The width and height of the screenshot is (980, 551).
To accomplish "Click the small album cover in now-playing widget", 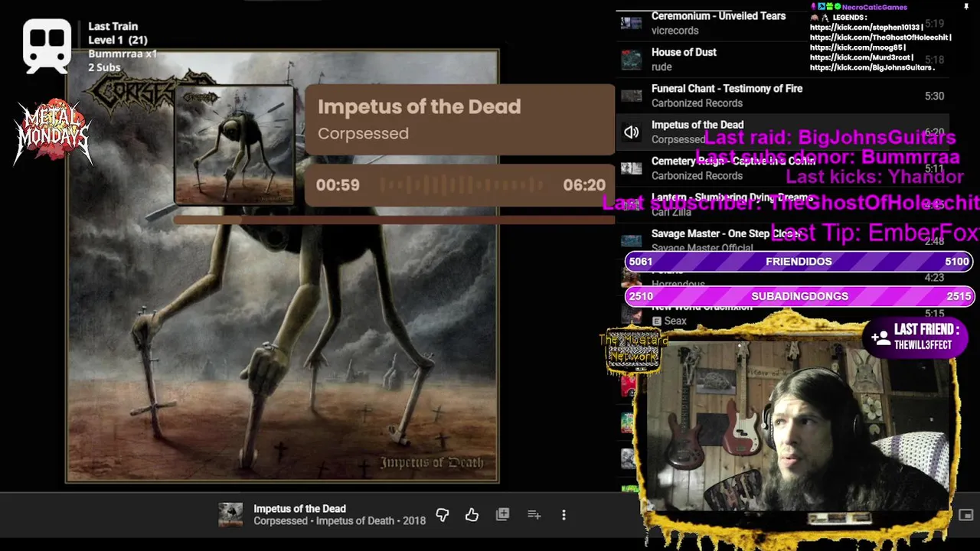I will [x=234, y=145].
